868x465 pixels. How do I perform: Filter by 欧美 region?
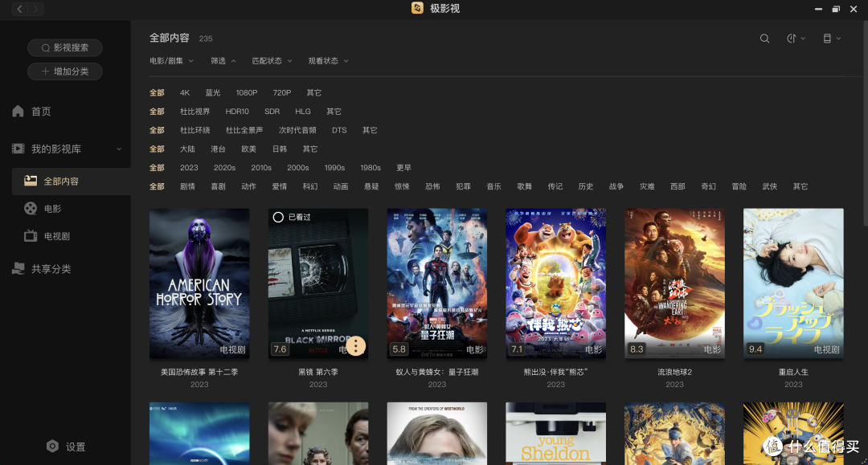click(248, 149)
